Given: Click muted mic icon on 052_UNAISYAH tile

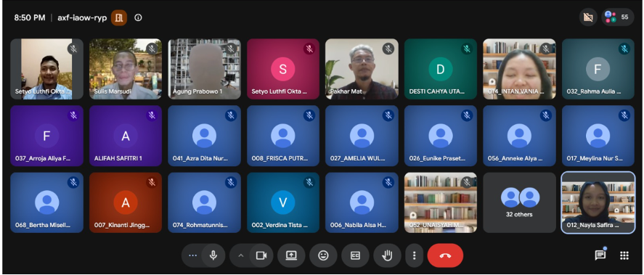Looking at the screenshot, I should 467,182.
